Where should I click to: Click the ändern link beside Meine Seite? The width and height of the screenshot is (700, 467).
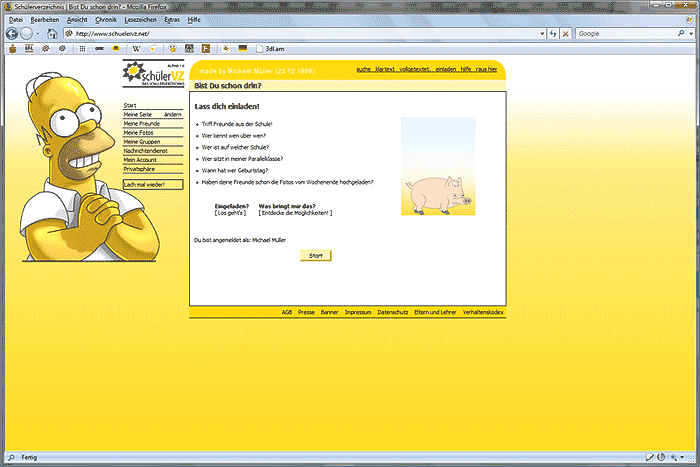(173, 114)
